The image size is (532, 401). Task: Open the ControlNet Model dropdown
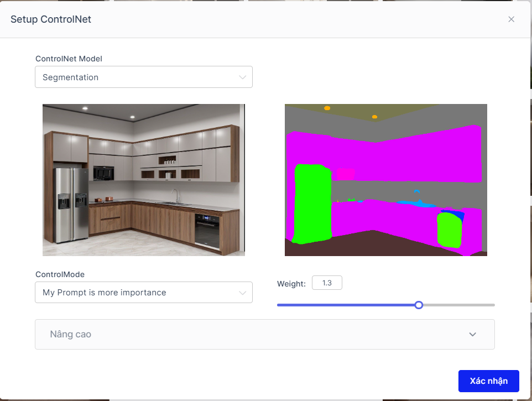(x=143, y=77)
